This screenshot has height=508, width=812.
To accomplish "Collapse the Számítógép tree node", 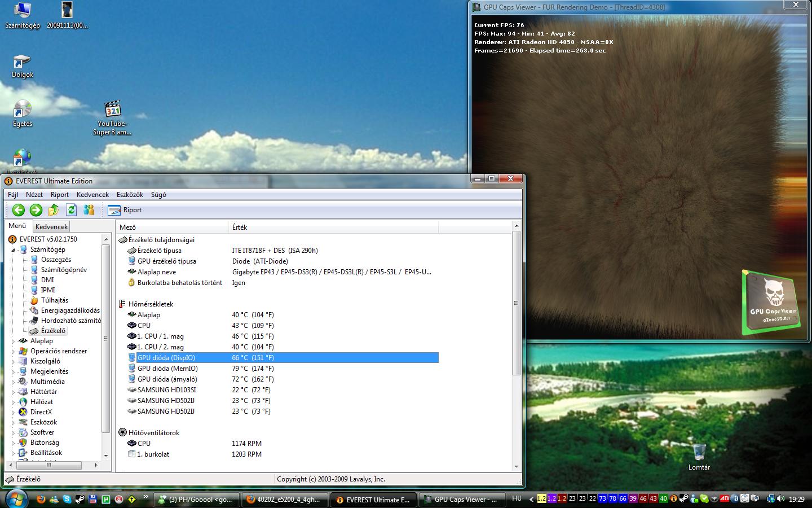I will click(x=14, y=249).
